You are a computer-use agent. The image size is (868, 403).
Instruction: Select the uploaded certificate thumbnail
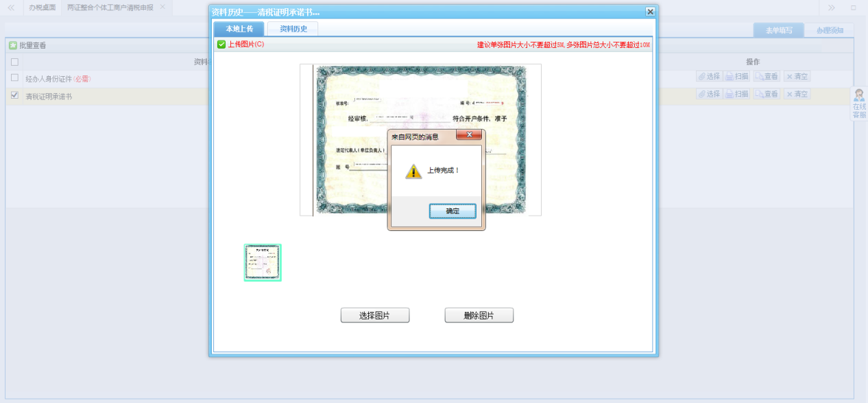263,262
